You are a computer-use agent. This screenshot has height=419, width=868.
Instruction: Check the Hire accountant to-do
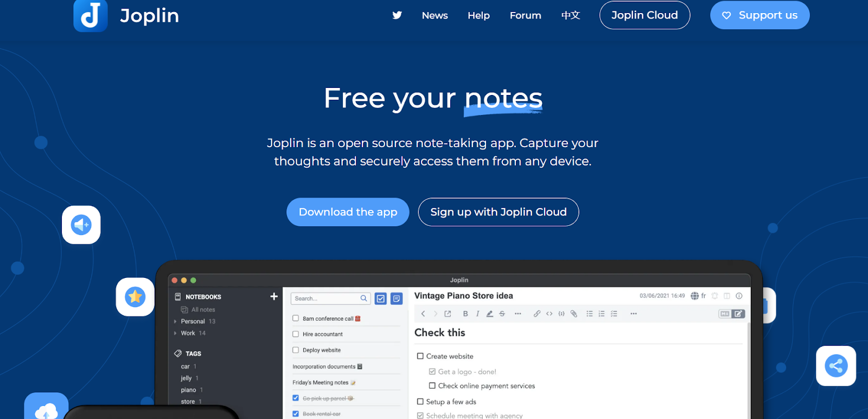(x=296, y=334)
